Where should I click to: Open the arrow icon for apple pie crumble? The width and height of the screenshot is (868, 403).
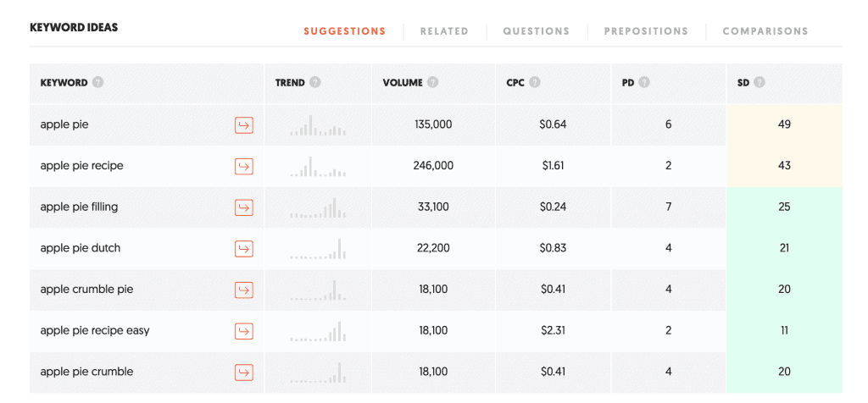[243, 372]
